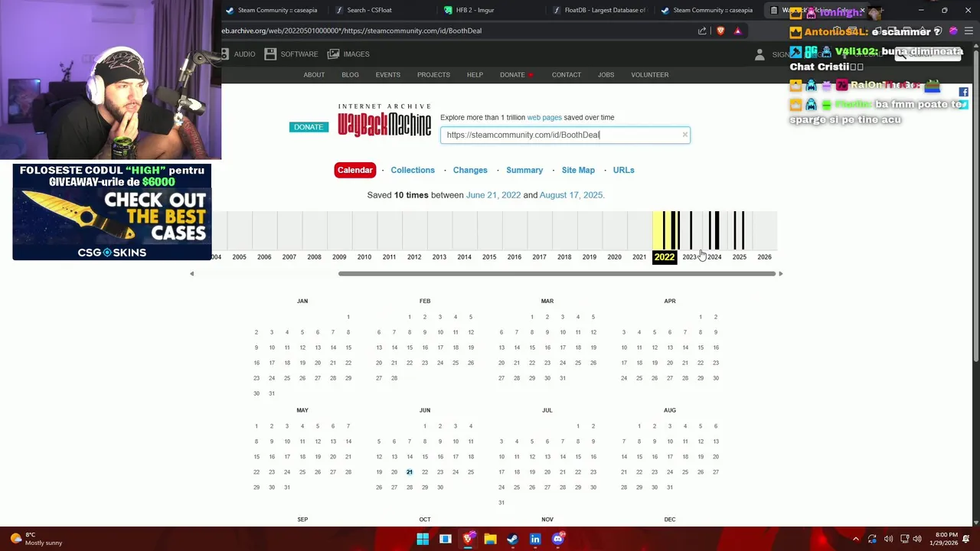Follow the 'web pages' hyperlink
Screen dimensions: 980x551
(544, 117)
